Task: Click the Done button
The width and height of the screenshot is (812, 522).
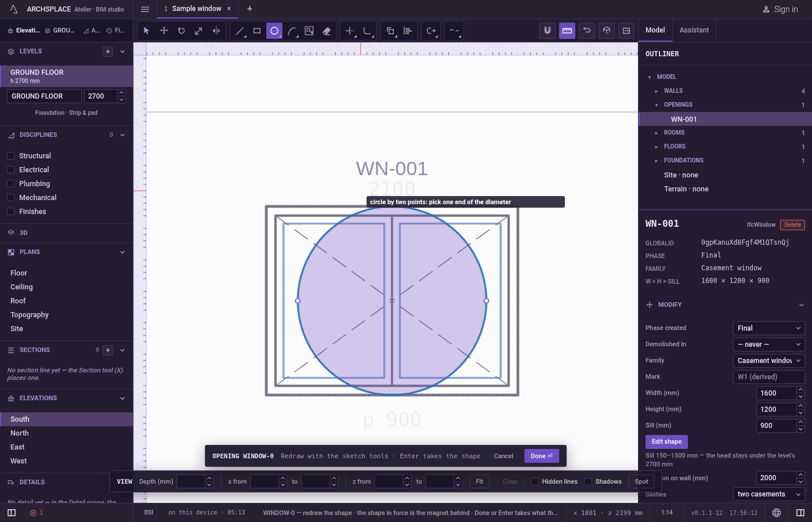Action: (x=542, y=456)
